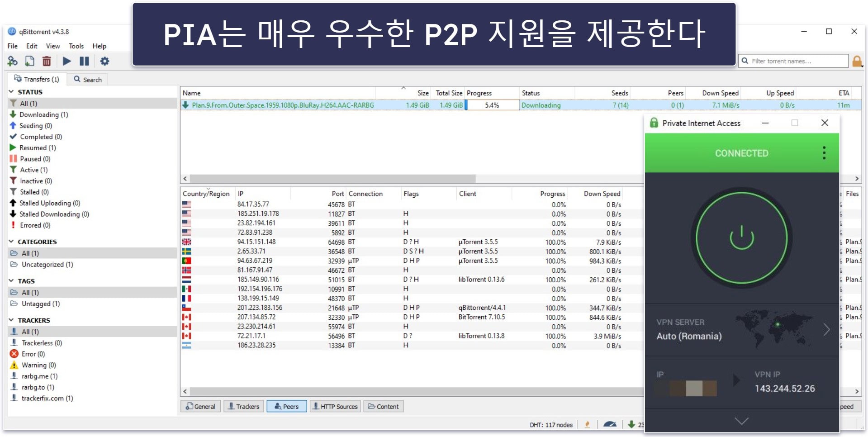Open the Tools menu
Viewport: 868px width, 437px height.
76,46
